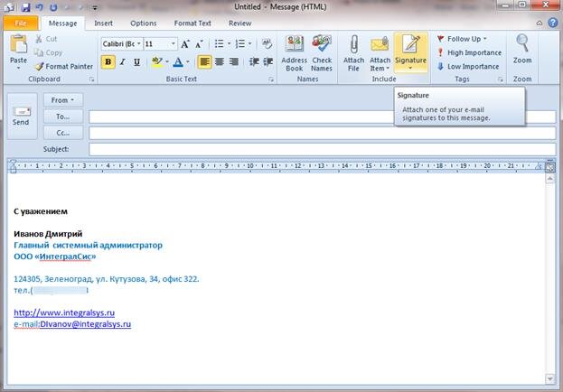
Task: Apply the text highlight color
Action: point(156,61)
